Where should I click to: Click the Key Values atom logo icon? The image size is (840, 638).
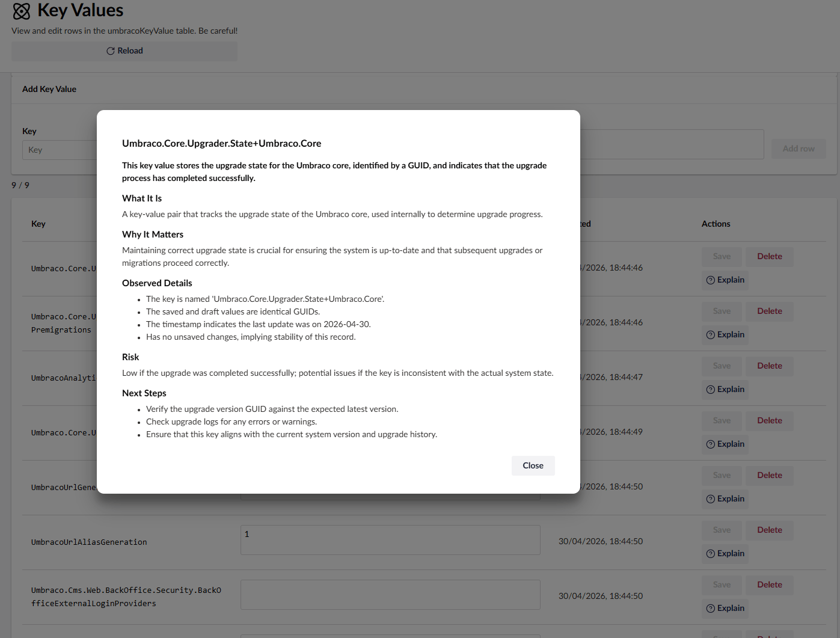[22, 11]
